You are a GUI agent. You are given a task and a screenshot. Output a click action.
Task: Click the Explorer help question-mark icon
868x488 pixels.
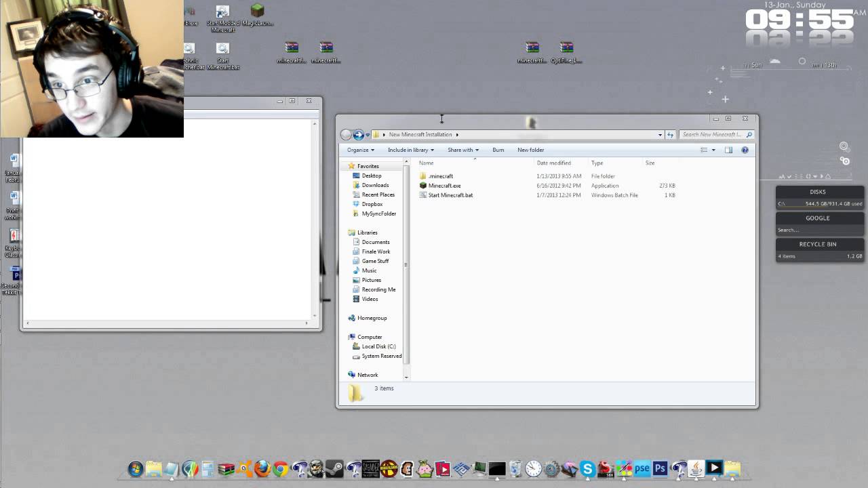point(745,150)
